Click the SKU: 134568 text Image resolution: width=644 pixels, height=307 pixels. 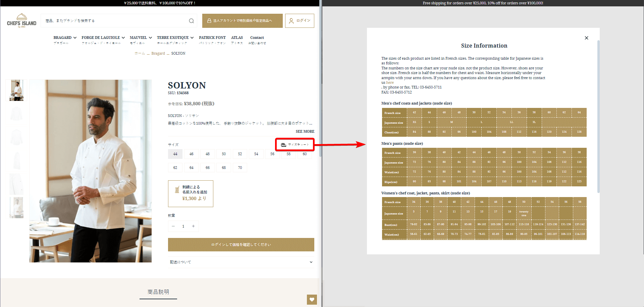coord(178,93)
